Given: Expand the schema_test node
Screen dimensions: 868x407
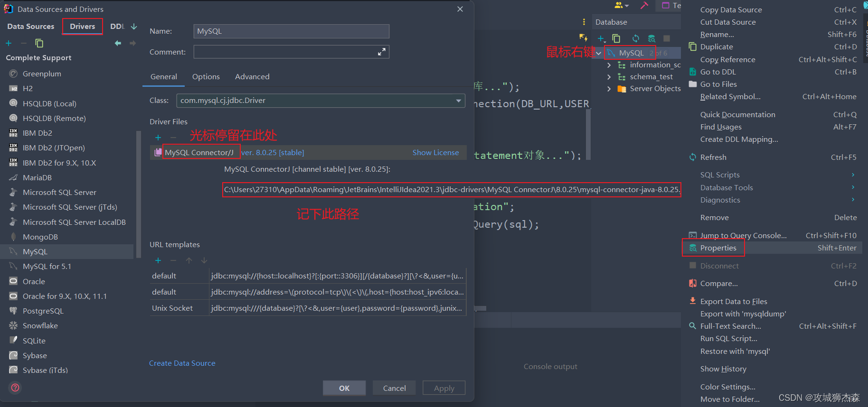Looking at the screenshot, I should [609, 77].
